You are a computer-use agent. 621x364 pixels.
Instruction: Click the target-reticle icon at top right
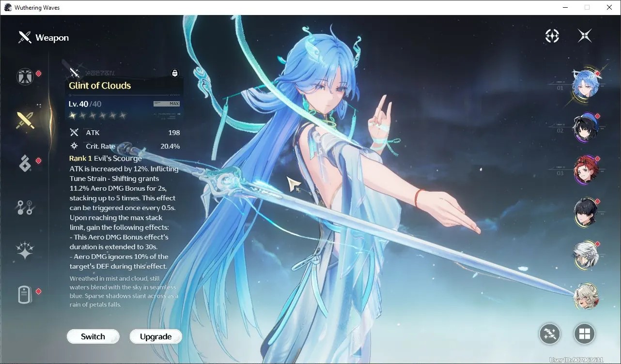click(x=552, y=35)
